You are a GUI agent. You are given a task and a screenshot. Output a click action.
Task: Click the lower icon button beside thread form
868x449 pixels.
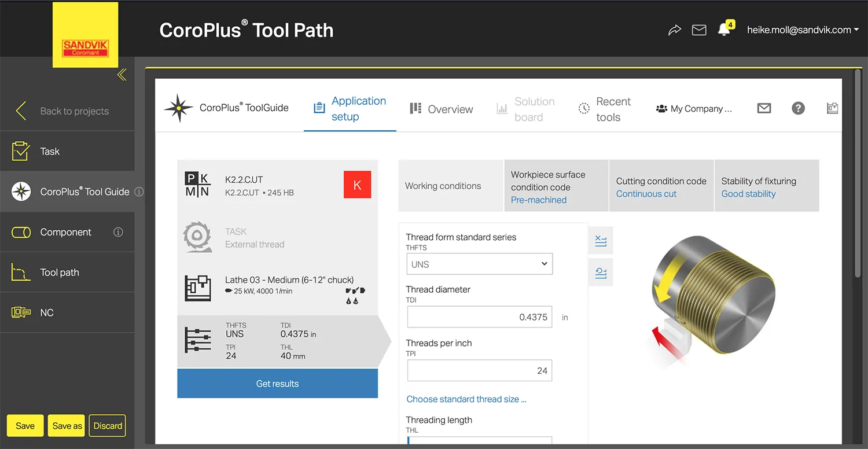coord(601,273)
